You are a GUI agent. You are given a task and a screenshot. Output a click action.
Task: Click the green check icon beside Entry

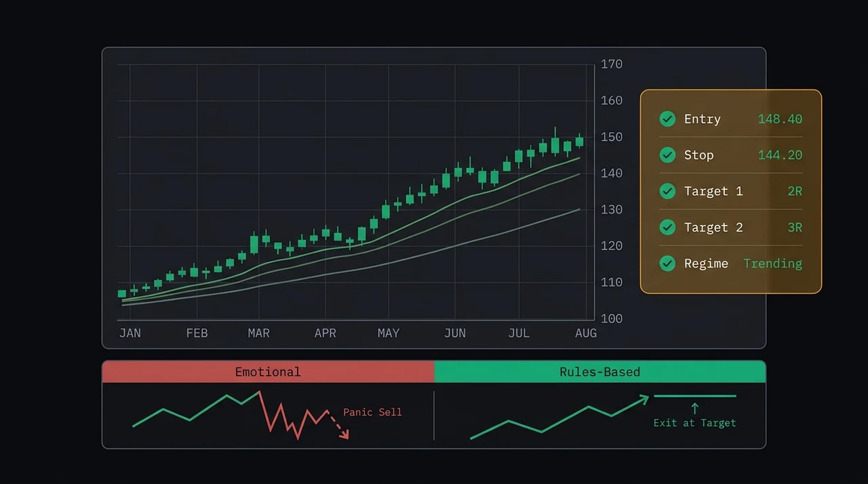[x=667, y=119]
